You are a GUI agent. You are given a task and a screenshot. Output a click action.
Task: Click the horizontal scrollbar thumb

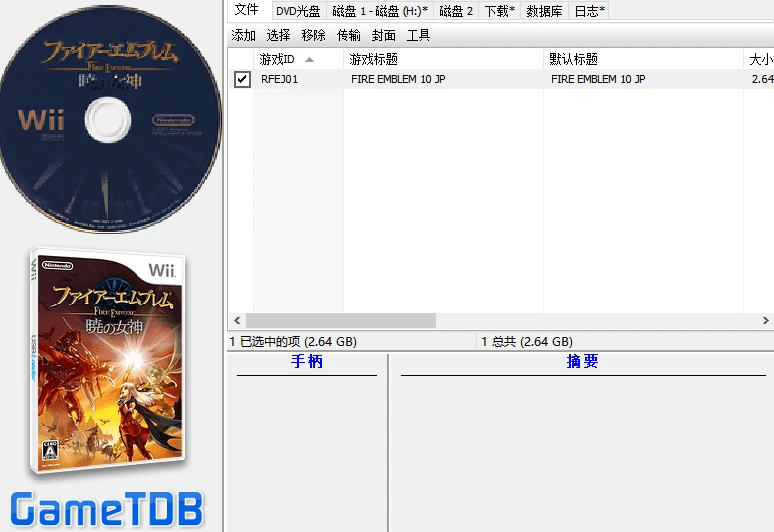[341, 320]
